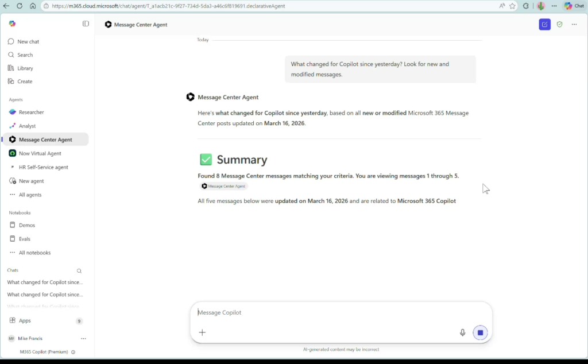Image resolution: width=588 pixels, height=364 pixels.
Task: Refresh the browser page
Action: point(20,6)
